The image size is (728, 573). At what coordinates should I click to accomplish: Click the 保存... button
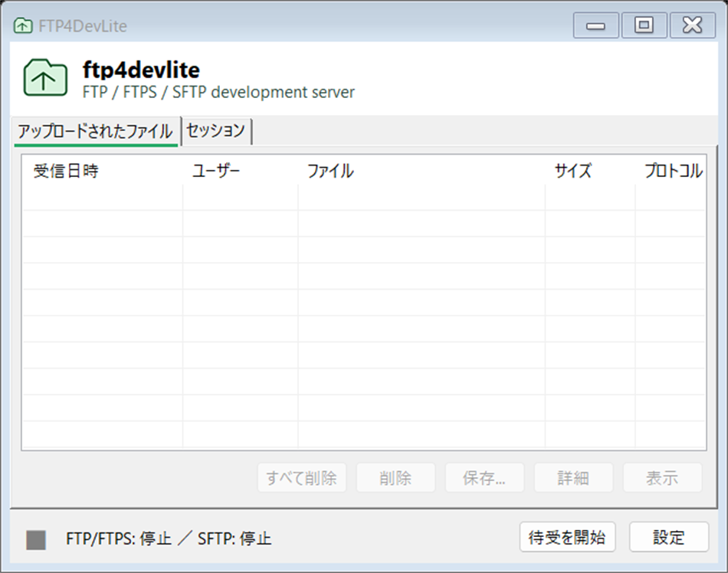(484, 477)
